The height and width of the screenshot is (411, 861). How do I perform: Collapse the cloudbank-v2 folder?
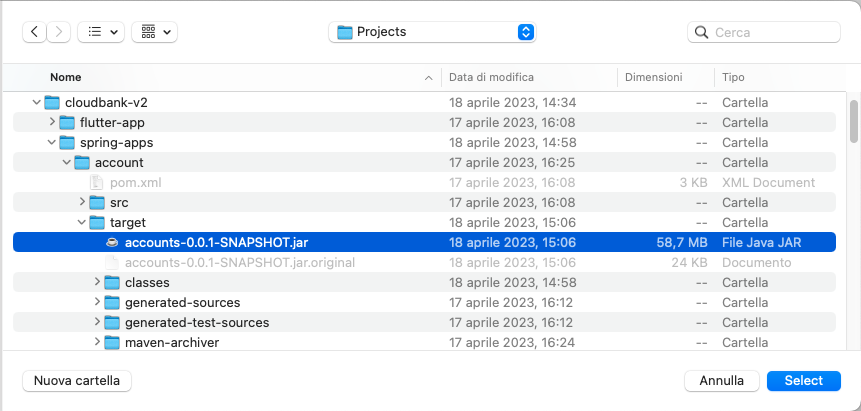click(37, 102)
